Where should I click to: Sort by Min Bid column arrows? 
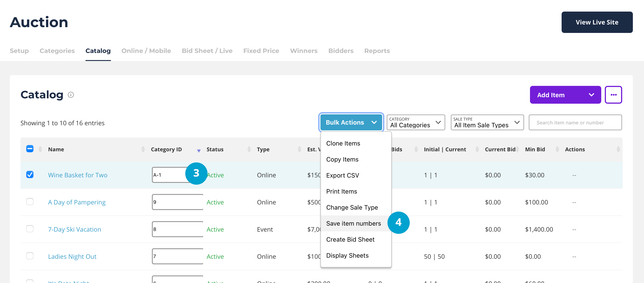pyautogui.click(x=557, y=149)
